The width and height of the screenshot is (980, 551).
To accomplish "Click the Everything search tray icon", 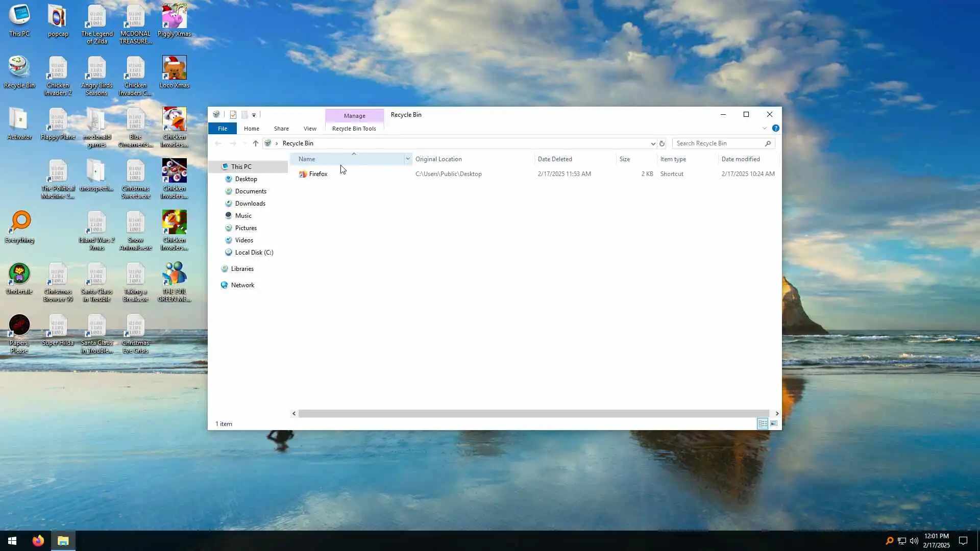I will (x=889, y=541).
